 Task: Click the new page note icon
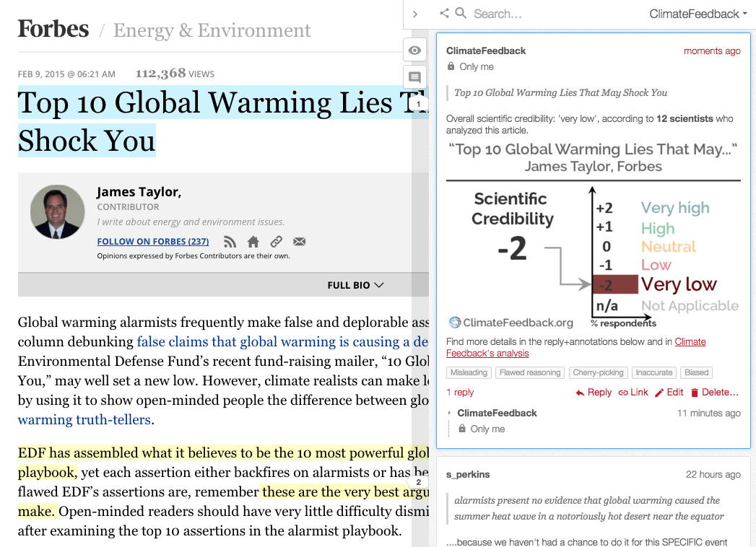click(414, 77)
